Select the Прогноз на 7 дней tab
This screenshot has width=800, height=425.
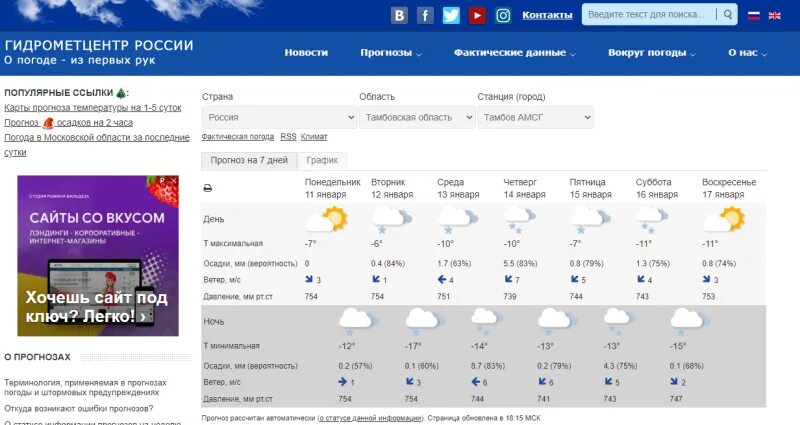pyautogui.click(x=249, y=160)
